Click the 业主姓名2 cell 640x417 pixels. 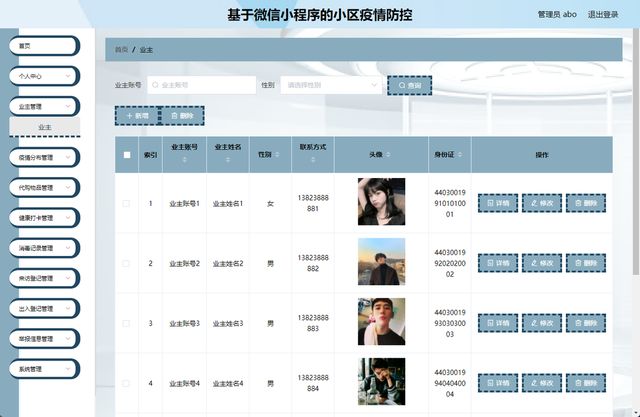[228, 264]
